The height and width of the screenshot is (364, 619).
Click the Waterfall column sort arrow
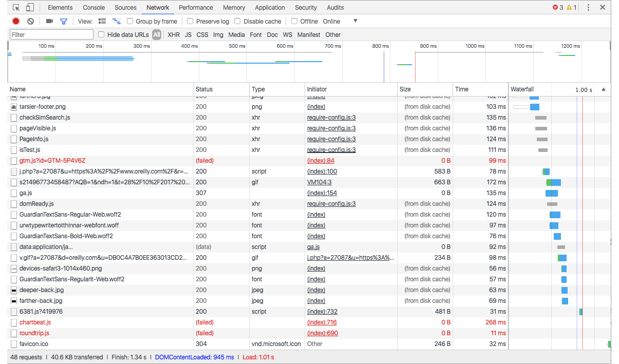[604, 89]
